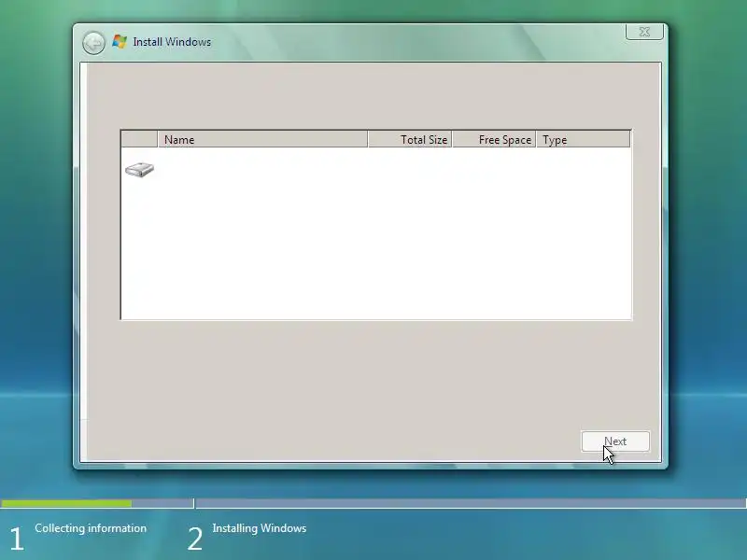Click the 'Install Windows' title text
The height and width of the screenshot is (560, 747).
(172, 42)
